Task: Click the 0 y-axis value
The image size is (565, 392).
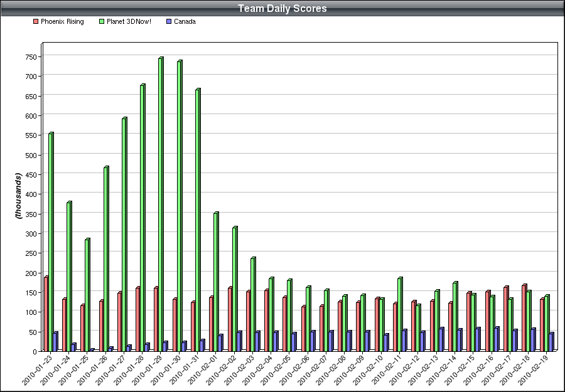Action: pyautogui.click(x=35, y=352)
